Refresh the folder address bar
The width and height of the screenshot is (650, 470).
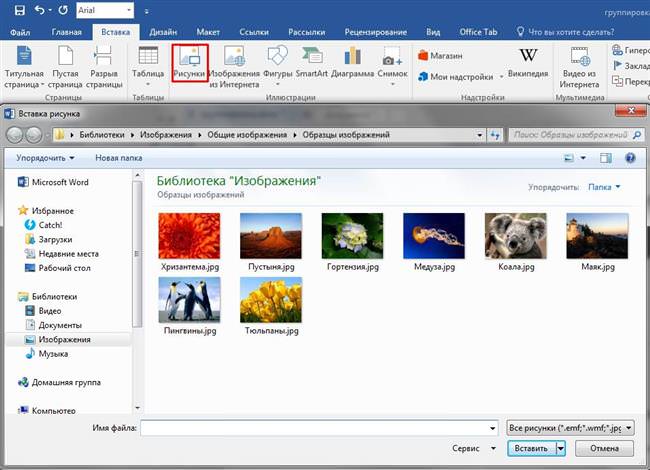coord(495,135)
